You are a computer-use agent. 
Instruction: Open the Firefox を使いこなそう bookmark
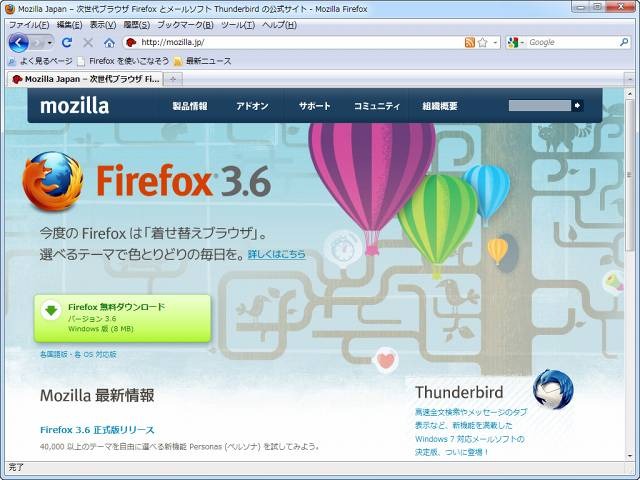123,61
